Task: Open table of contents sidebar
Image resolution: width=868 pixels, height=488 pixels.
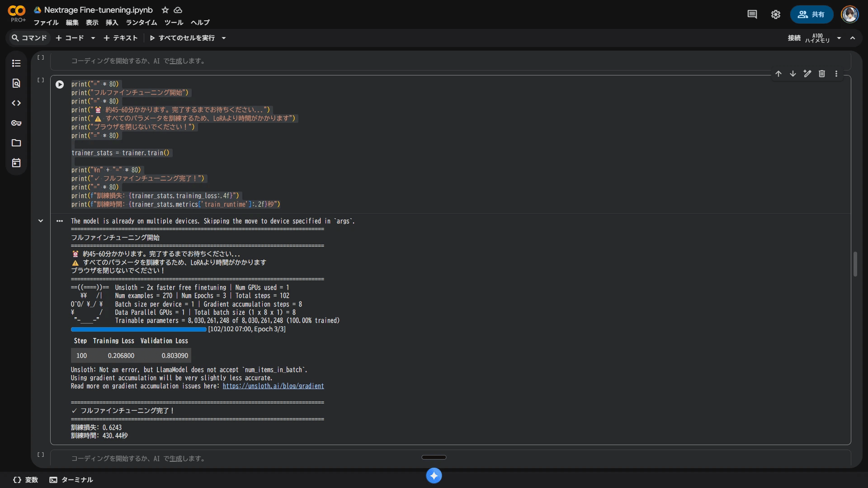Action: tap(16, 63)
